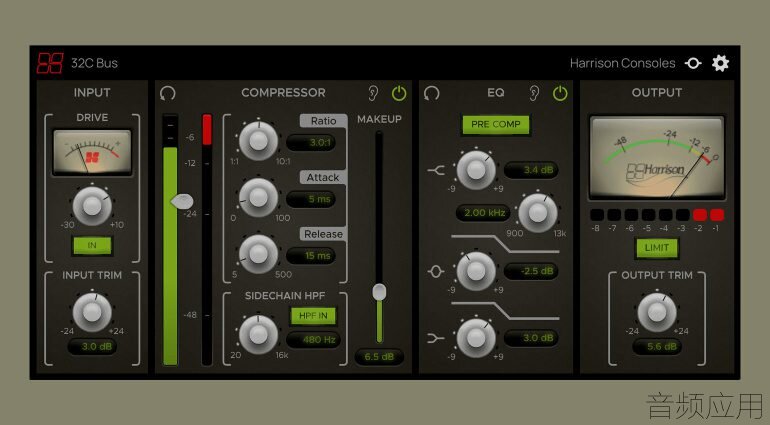Click the high shelf gain knob
770x425 pixels.
click(476, 170)
